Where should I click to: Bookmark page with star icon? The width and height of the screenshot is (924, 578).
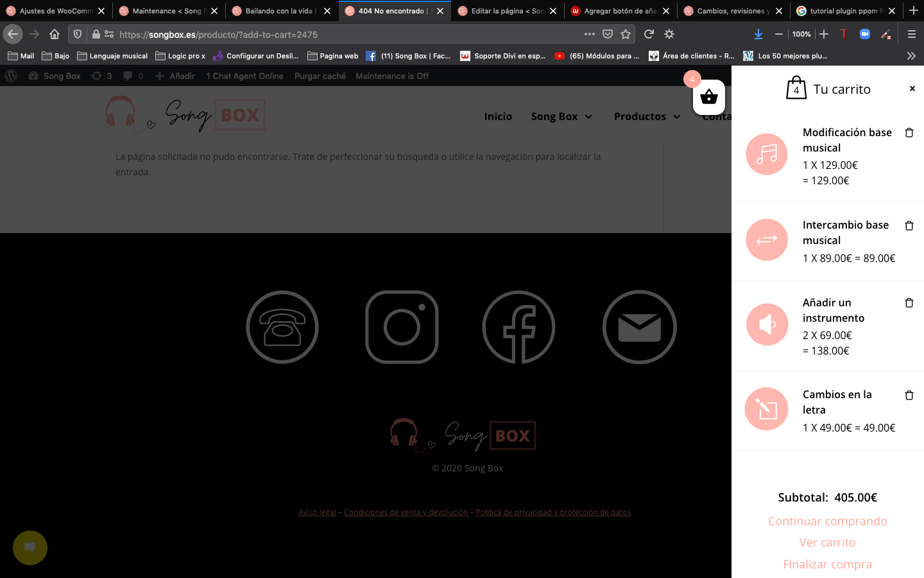pyautogui.click(x=626, y=34)
